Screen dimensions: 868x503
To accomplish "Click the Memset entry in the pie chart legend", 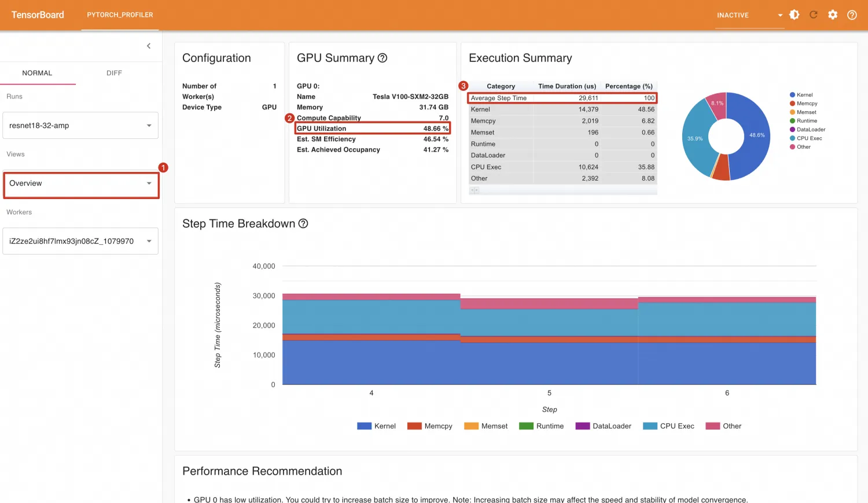I will pos(803,112).
